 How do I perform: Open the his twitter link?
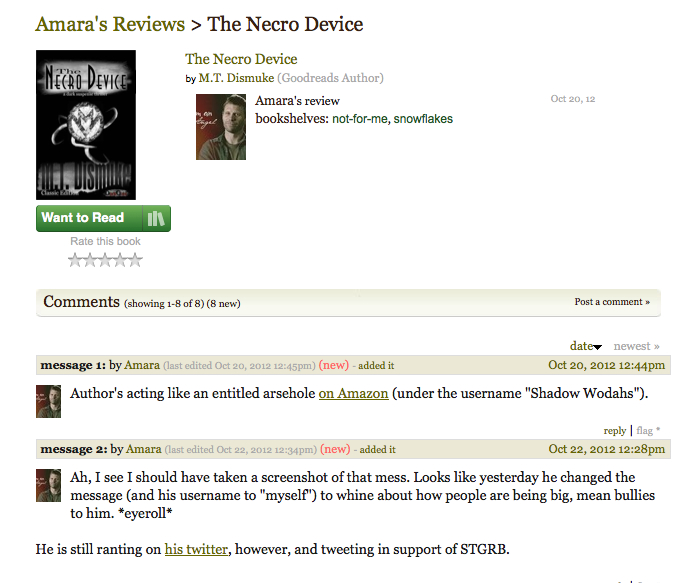196,549
